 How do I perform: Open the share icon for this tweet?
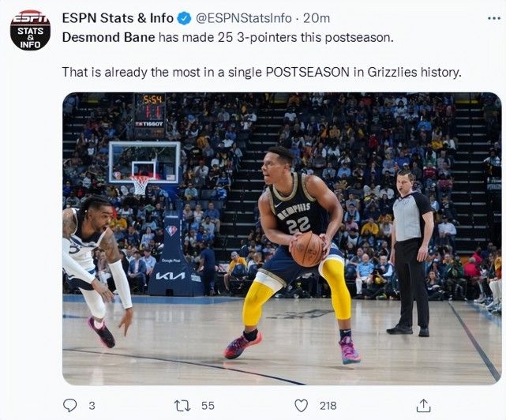[424, 405]
